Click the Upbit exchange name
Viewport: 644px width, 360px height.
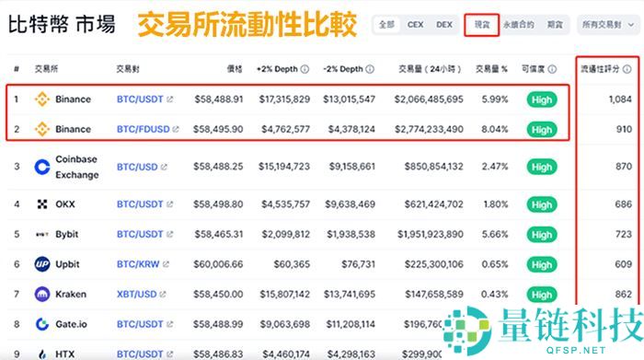67,264
